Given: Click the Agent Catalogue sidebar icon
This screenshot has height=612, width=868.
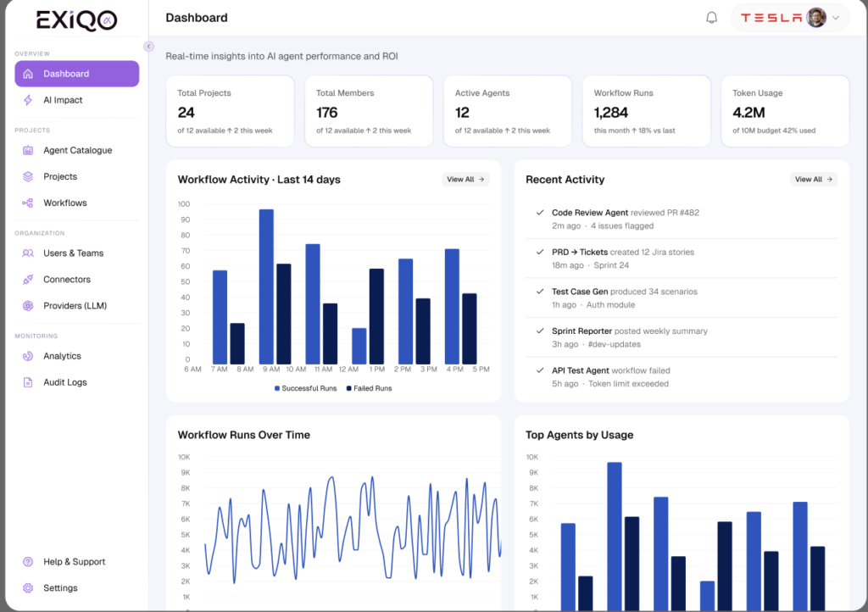Looking at the screenshot, I should pos(28,150).
